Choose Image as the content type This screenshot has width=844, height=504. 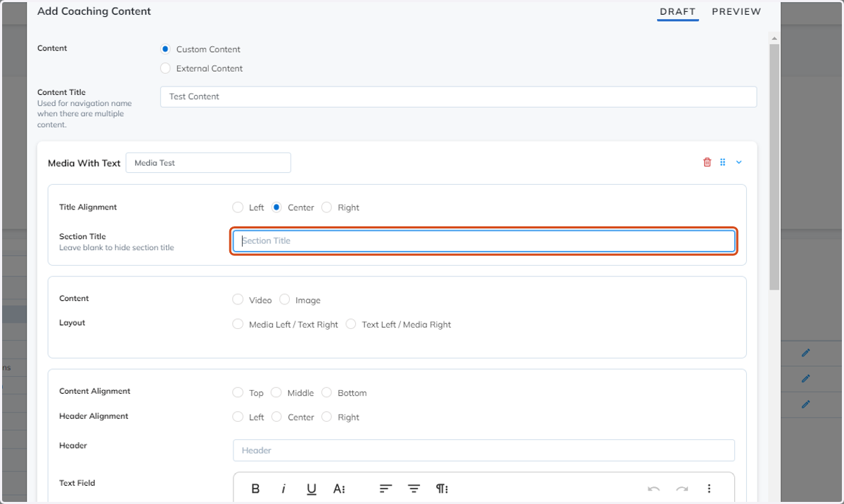(x=284, y=299)
